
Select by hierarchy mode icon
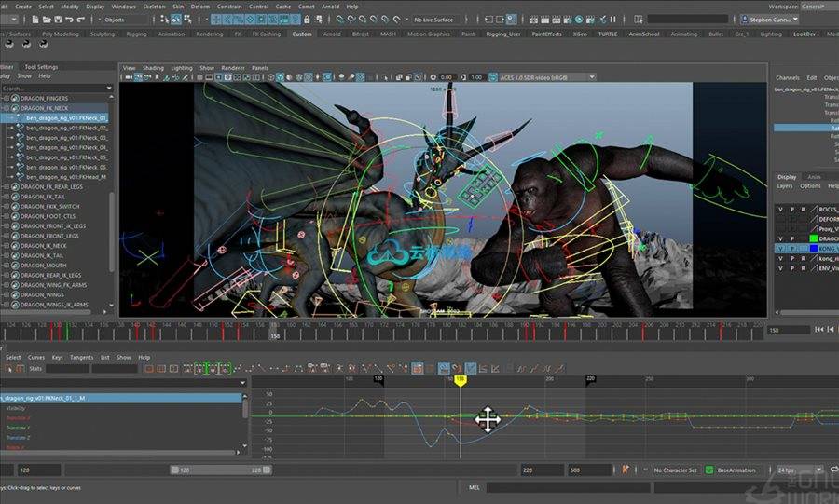[x=164, y=20]
